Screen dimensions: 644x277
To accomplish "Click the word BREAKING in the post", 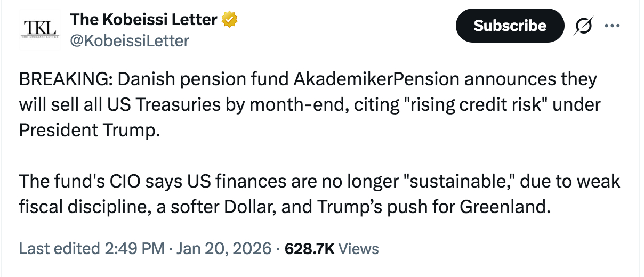I will tap(65, 79).
